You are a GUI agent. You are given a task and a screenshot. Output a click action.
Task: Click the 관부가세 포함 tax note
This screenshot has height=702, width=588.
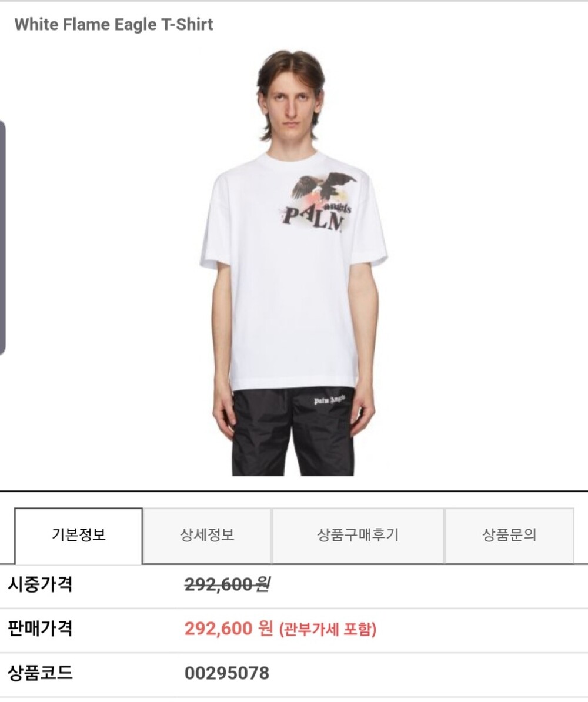point(328,630)
